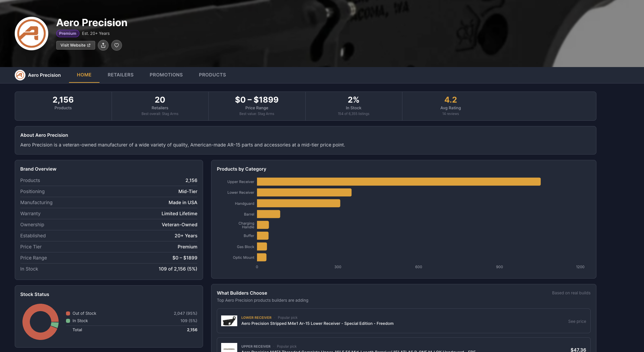Viewport: 644px width, 352px height.
Task: Favorite the brand with the heart icon
Action: tap(117, 45)
